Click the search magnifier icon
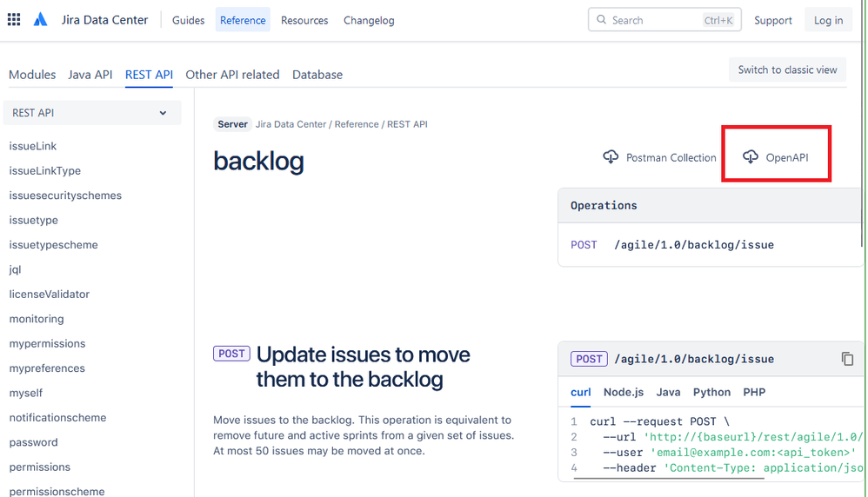 (x=601, y=20)
